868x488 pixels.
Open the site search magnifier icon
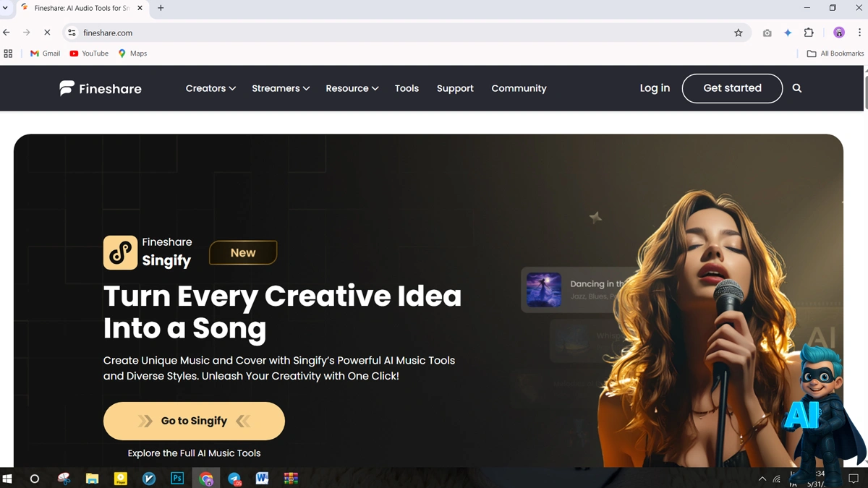coord(797,88)
